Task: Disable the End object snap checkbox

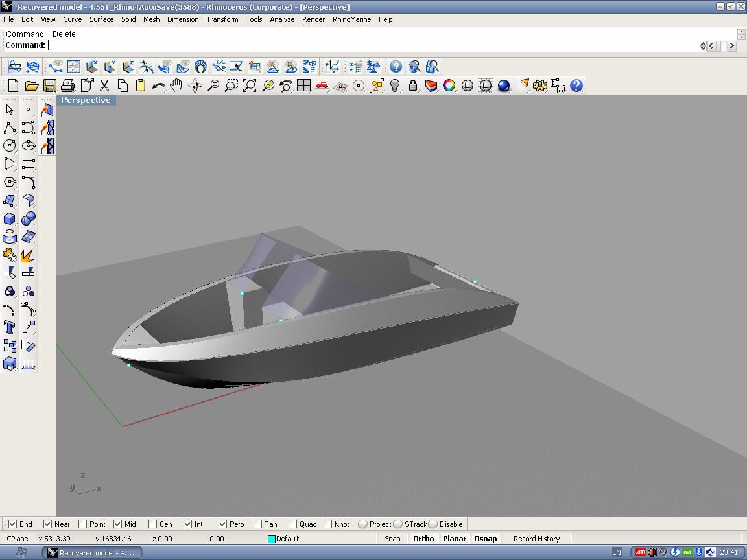Action: tap(12, 524)
